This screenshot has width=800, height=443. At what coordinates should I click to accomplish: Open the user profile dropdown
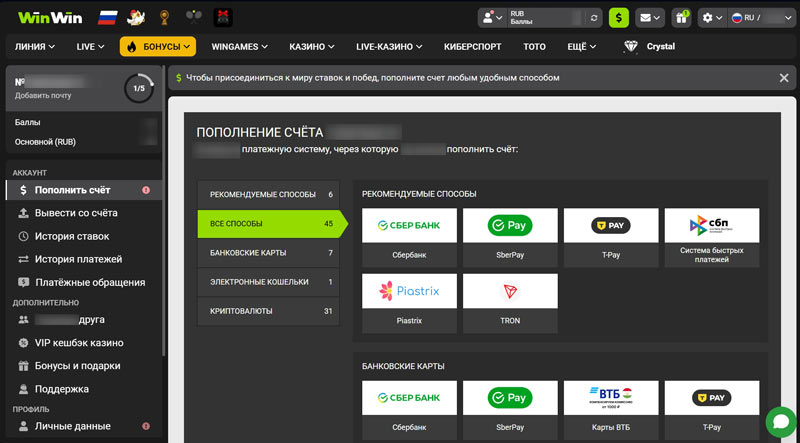(492, 18)
